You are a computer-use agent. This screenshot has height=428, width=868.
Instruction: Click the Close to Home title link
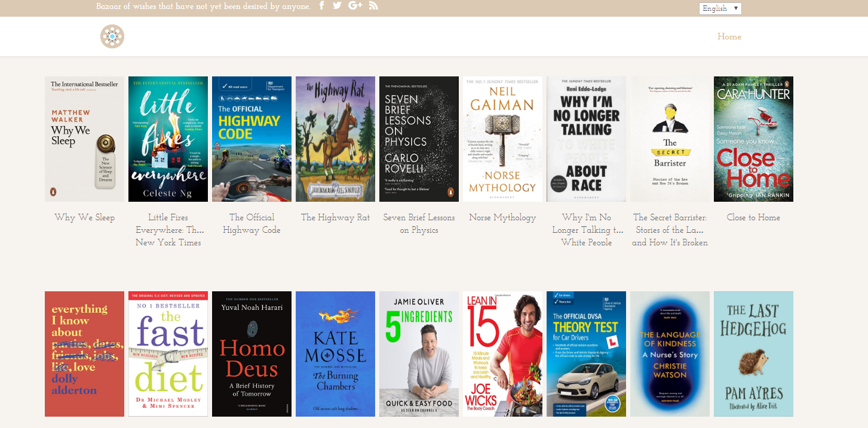pyautogui.click(x=753, y=217)
